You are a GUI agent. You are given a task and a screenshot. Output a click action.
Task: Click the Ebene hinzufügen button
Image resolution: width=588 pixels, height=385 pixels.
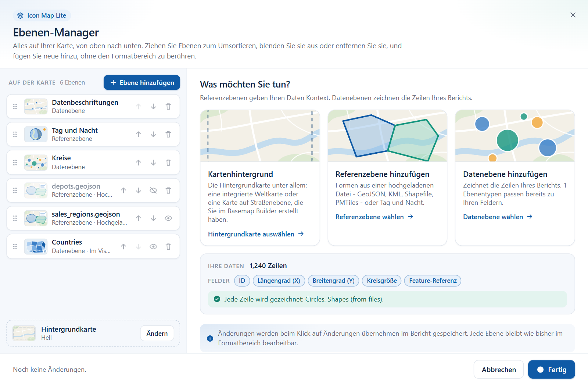point(142,83)
